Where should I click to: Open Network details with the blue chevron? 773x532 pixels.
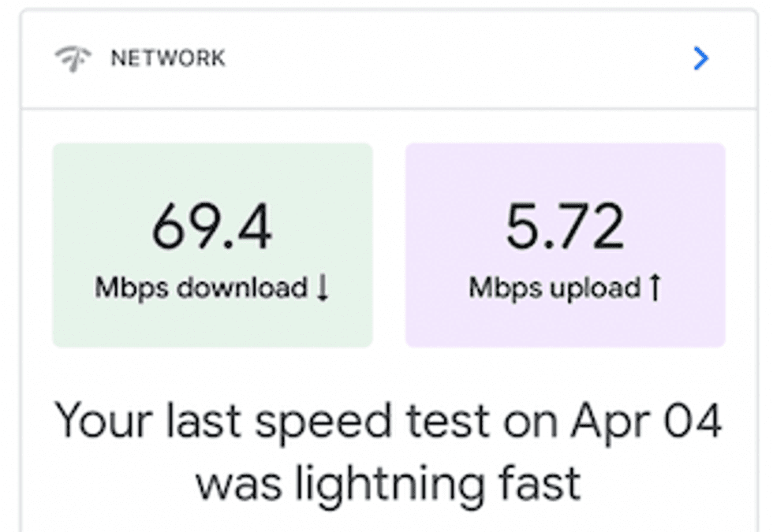click(x=700, y=58)
